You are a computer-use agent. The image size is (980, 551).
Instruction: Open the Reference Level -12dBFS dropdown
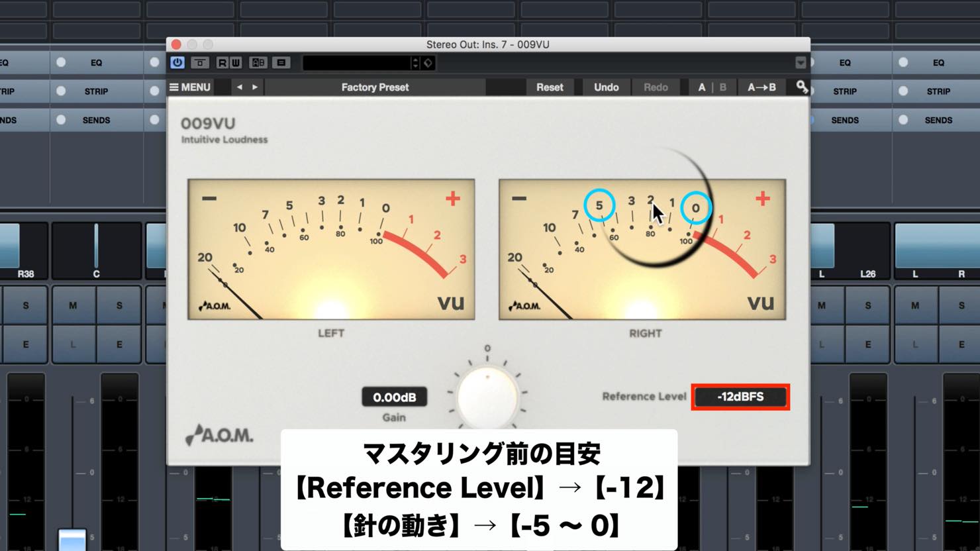740,397
